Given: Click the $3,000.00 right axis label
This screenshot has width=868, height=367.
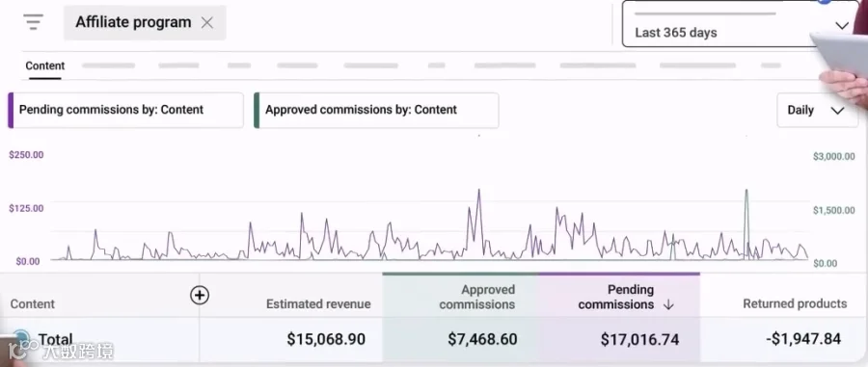Looking at the screenshot, I should [833, 156].
